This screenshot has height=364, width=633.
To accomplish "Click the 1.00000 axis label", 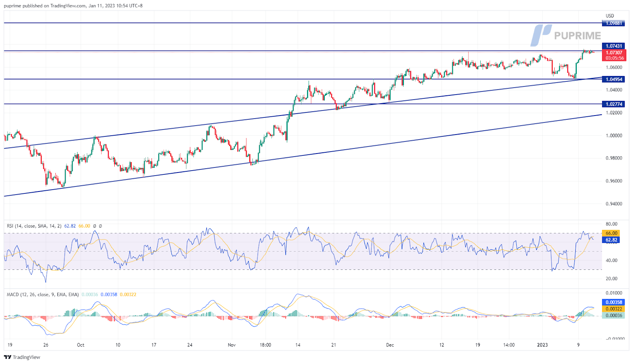I will 614,136.
